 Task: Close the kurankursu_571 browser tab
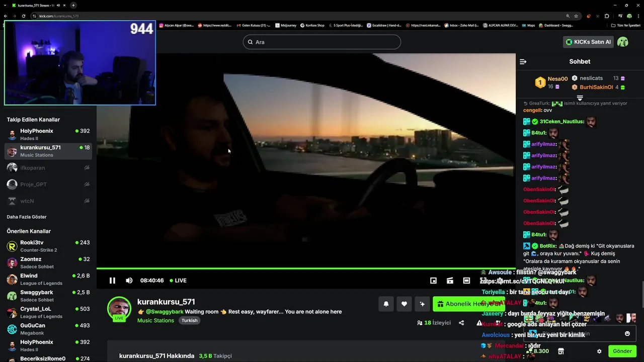65,5
